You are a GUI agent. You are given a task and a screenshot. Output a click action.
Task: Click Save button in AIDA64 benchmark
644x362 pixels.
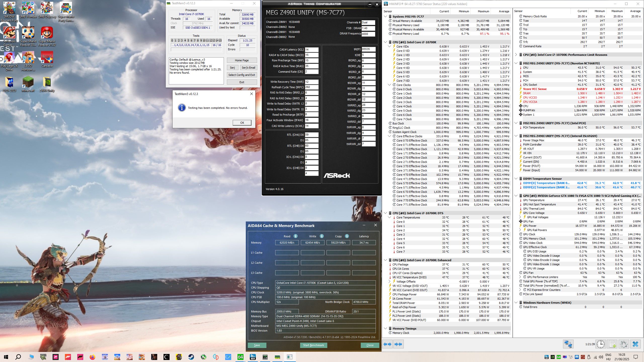coord(257,345)
